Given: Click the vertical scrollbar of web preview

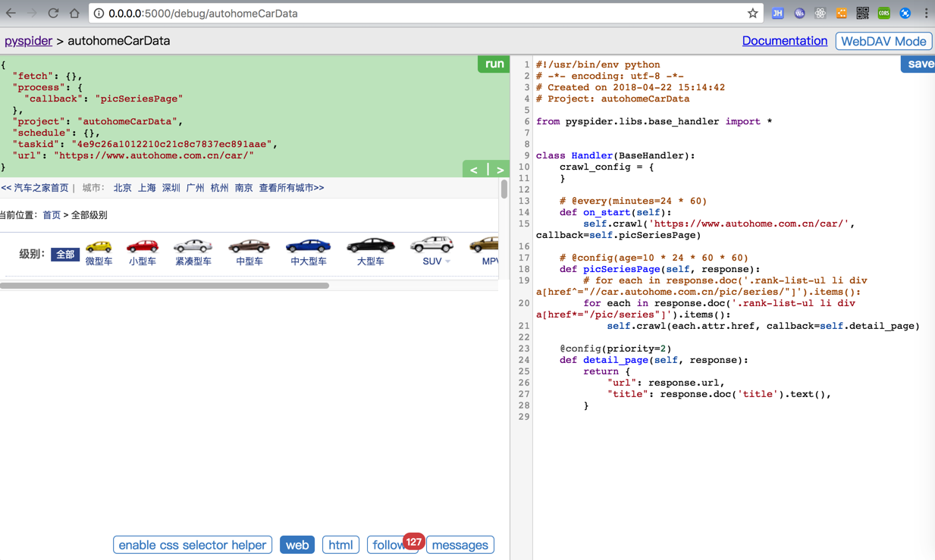Looking at the screenshot, I should [504, 189].
